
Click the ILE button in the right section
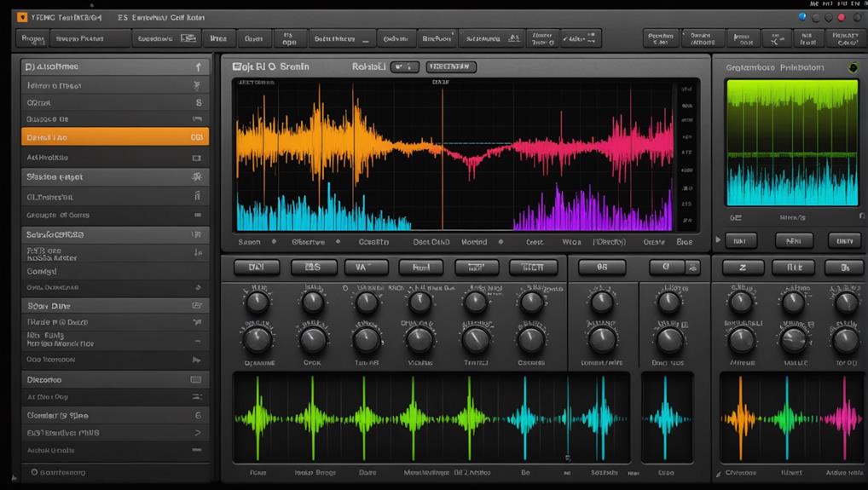point(794,268)
